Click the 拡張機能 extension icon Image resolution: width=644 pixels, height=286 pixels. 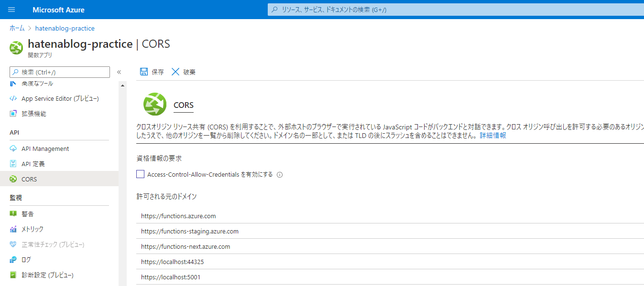click(x=13, y=114)
